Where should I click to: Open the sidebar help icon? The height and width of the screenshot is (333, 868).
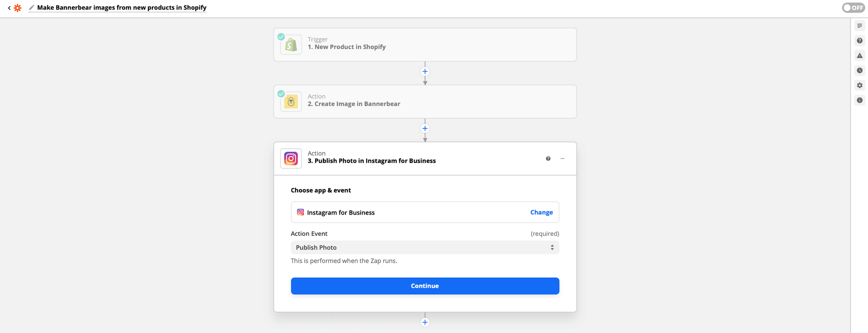coord(859,41)
